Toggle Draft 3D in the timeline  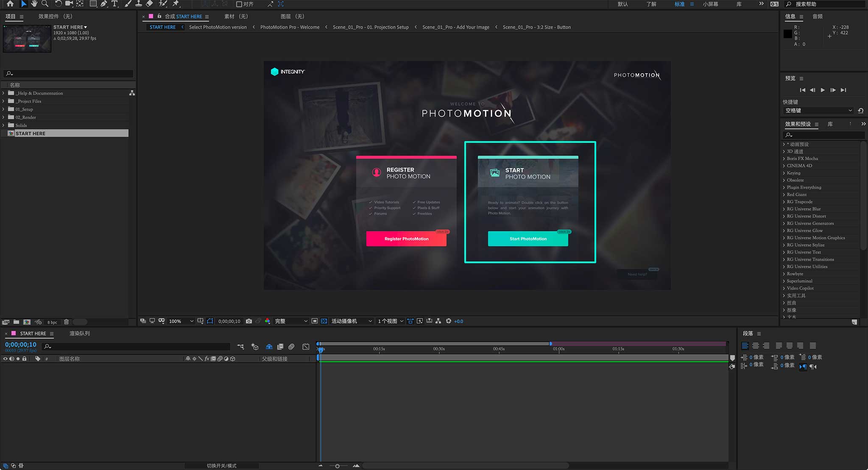pos(255,347)
